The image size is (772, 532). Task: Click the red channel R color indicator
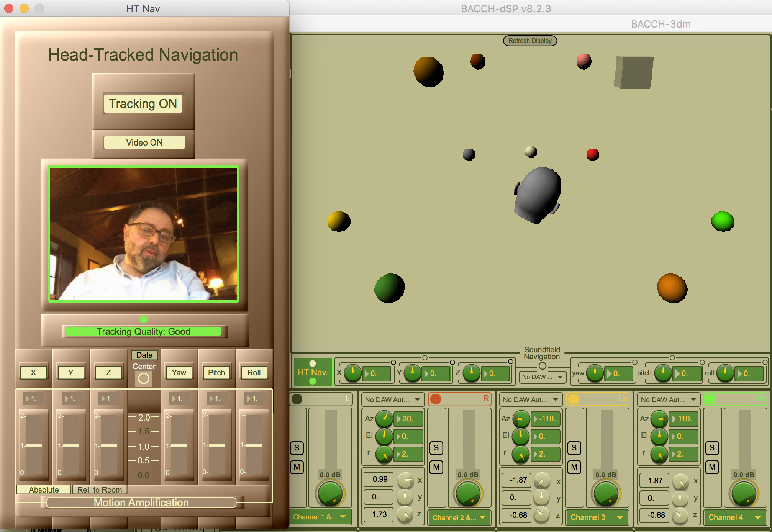click(436, 399)
